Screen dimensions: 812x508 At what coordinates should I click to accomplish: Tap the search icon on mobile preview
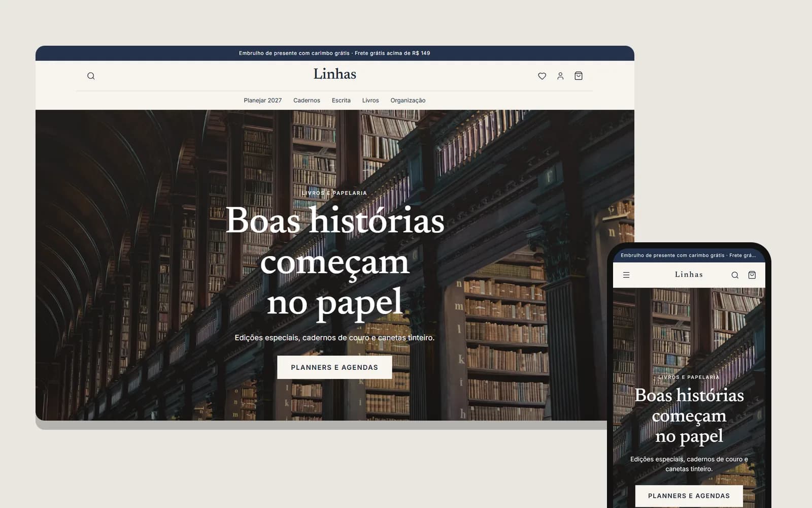[x=735, y=275]
